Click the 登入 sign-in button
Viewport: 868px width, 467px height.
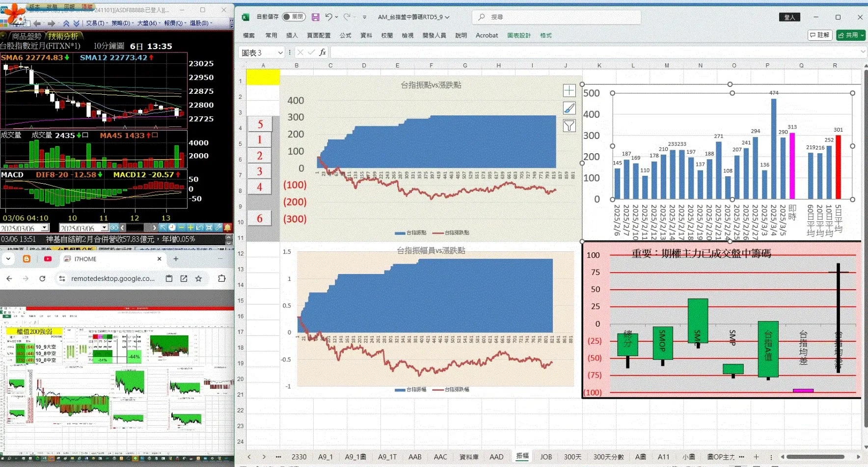(x=789, y=17)
